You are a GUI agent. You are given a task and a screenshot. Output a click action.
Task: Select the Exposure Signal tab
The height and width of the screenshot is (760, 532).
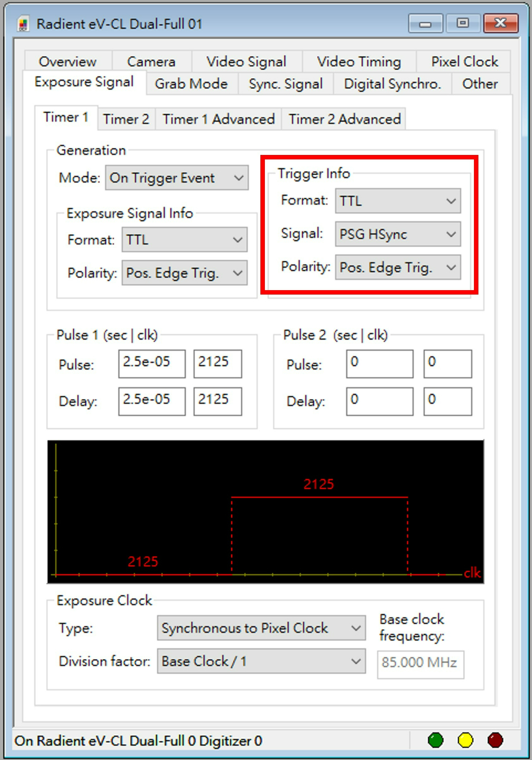click(84, 82)
